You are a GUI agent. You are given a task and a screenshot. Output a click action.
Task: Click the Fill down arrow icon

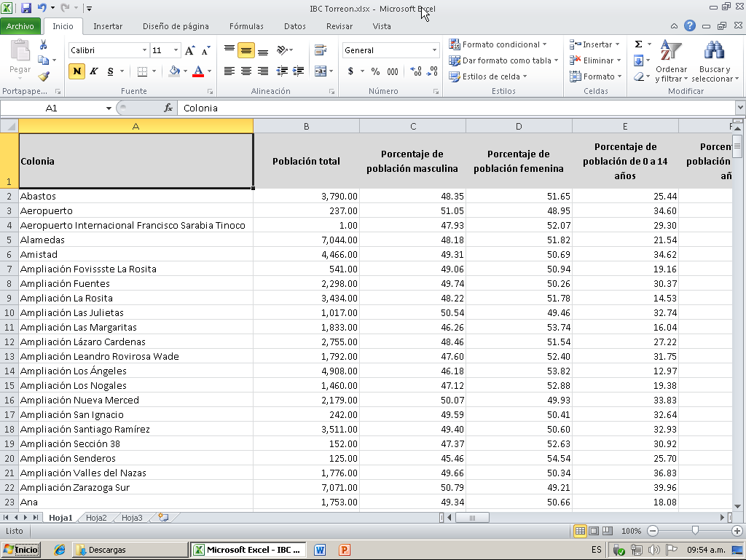[x=638, y=60]
